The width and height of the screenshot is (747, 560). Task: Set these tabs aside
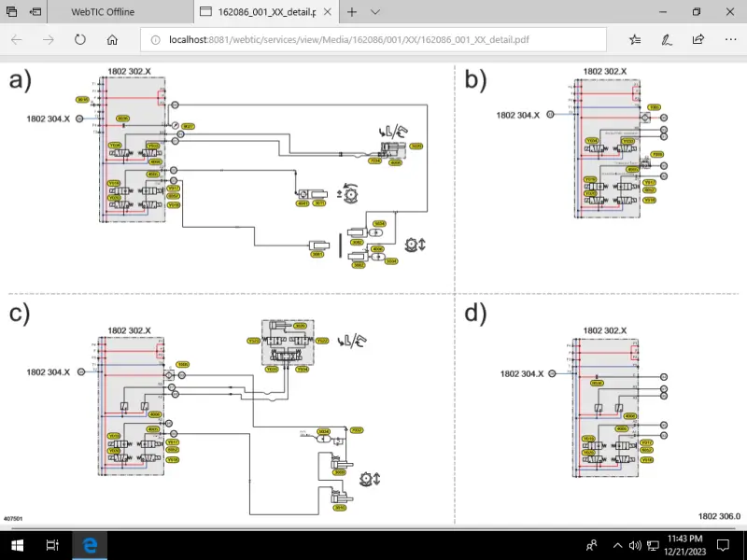[35, 12]
